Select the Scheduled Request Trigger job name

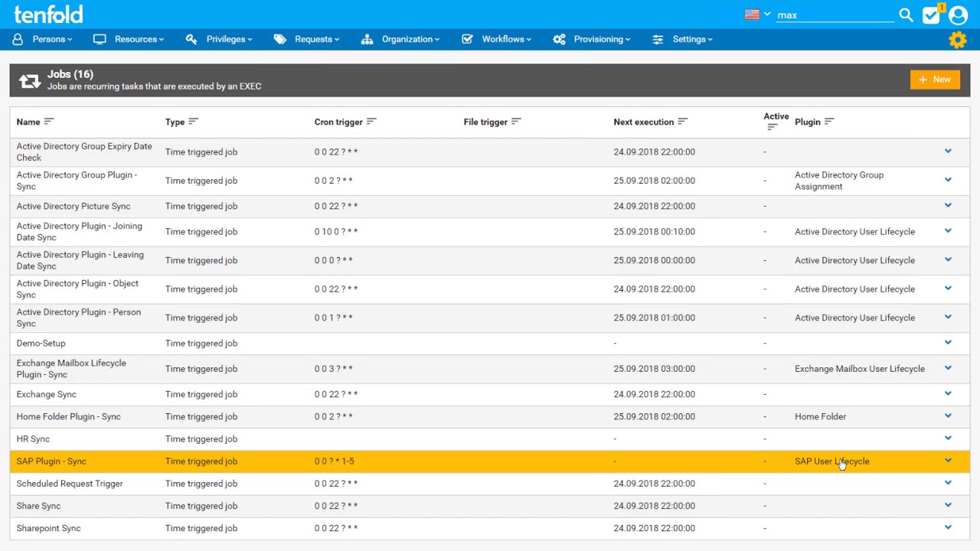(70, 484)
